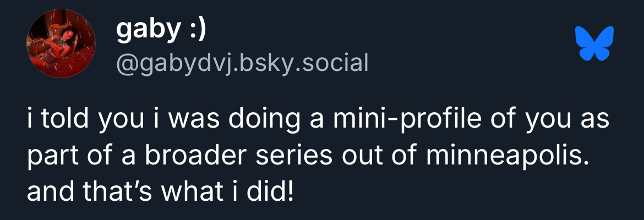Click "bsky.social" portion of the handle
This screenshot has width=644, height=220.
tap(308, 64)
